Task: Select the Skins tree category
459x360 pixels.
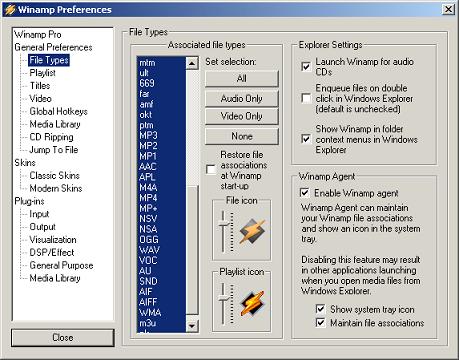Action: pos(25,163)
